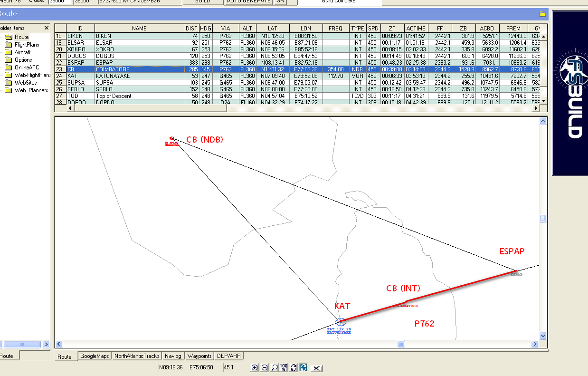588x376 pixels.
Task: Click the AUTO GENERATE button
Action: (x=248, y=2)
